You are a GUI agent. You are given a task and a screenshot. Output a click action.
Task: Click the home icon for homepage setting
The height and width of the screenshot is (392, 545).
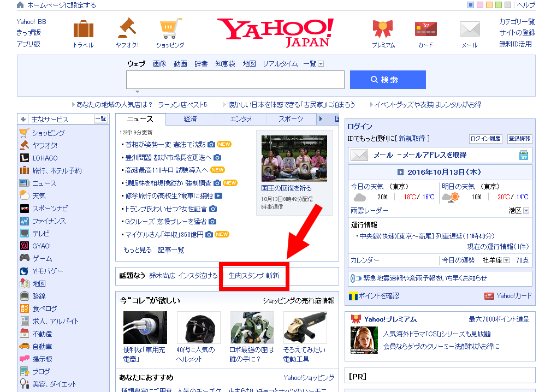pyautogui.click(x=21, y=5)
